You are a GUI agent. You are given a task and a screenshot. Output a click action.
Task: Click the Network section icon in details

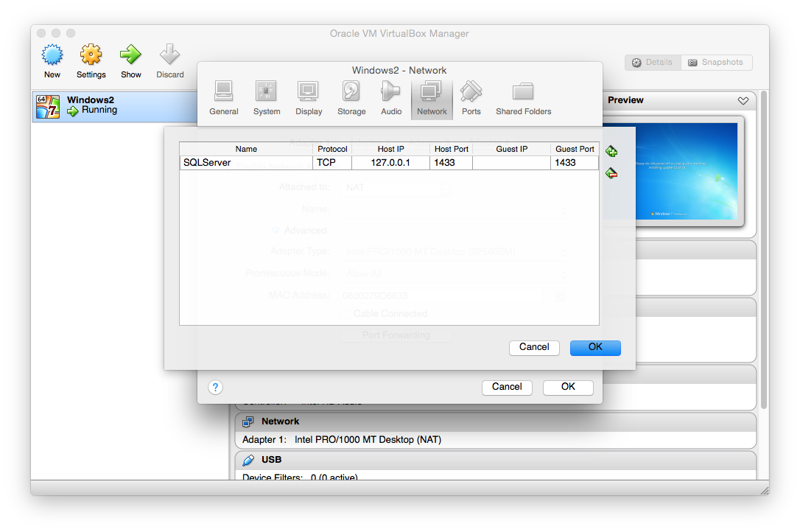click(248, 421)
